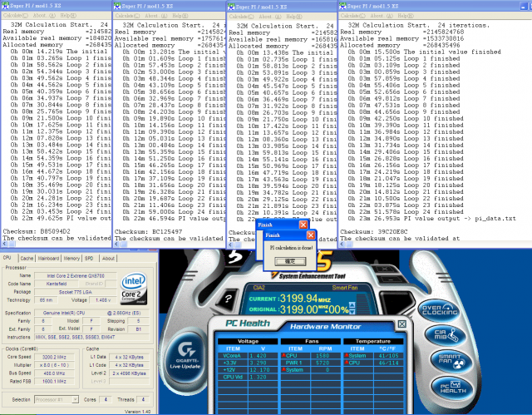Viewport: 532px width, 415px height.
Task: Open the Smart Fan section button
Action: (450, 361)
